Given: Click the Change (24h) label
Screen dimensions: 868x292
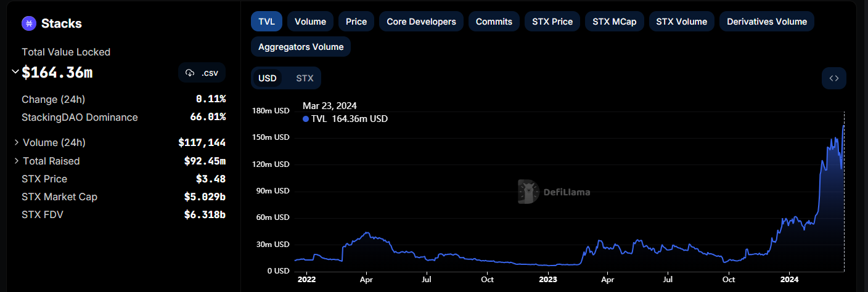Looking at the screenshot, I should click(x=53, y=99).
